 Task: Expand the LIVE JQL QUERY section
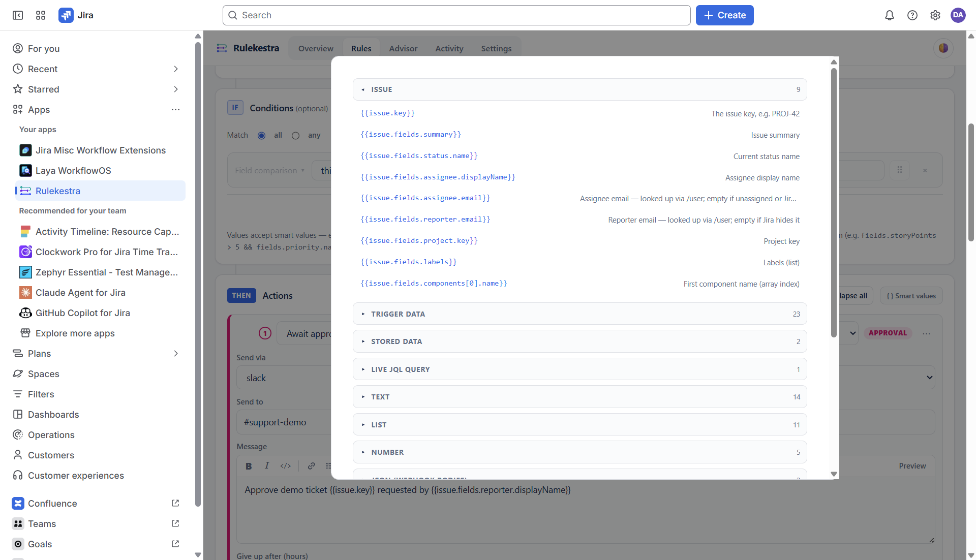pyautogui.click(x=579, y=369)
